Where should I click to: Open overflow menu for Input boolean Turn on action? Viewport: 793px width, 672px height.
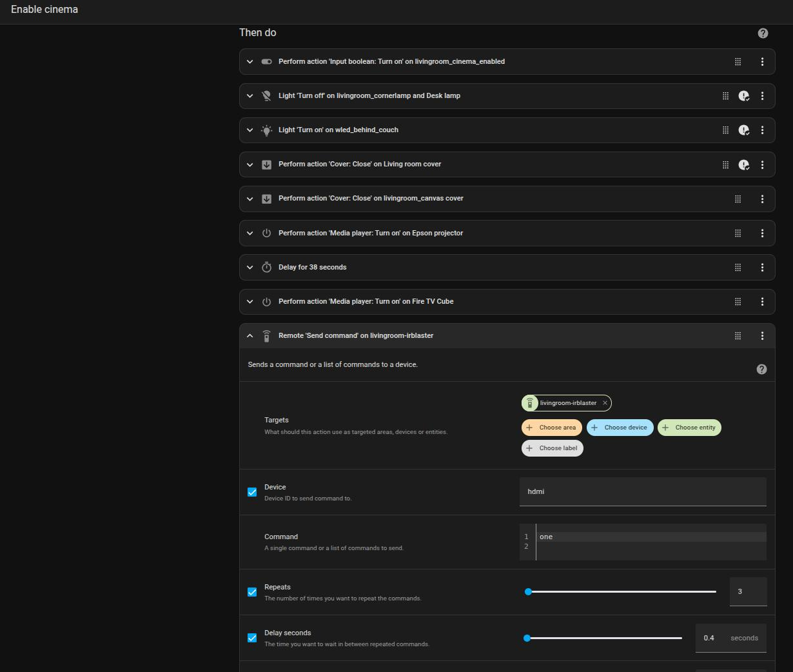click(x=762, y=62)
